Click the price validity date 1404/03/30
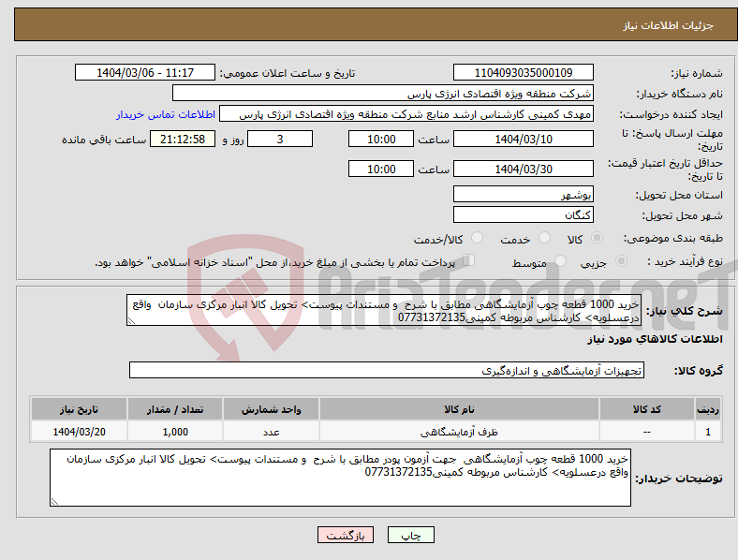738x560 pixels. pos(523,169)
